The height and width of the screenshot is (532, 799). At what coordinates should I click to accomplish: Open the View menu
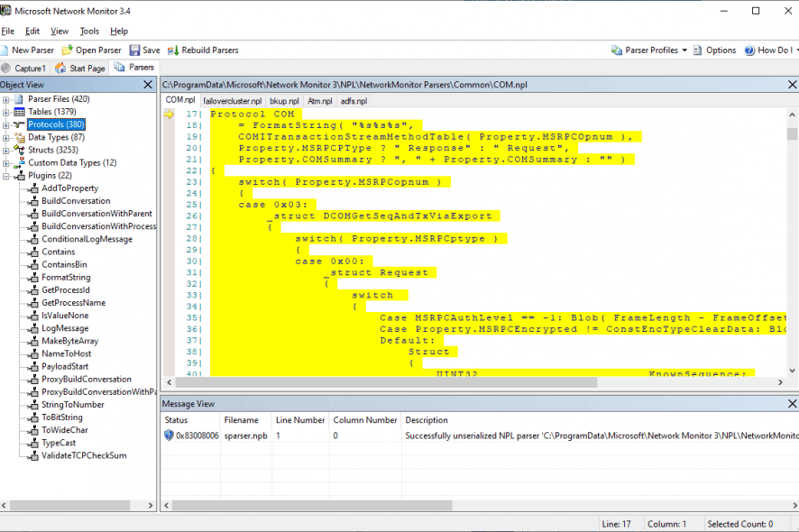click(60, 31)
